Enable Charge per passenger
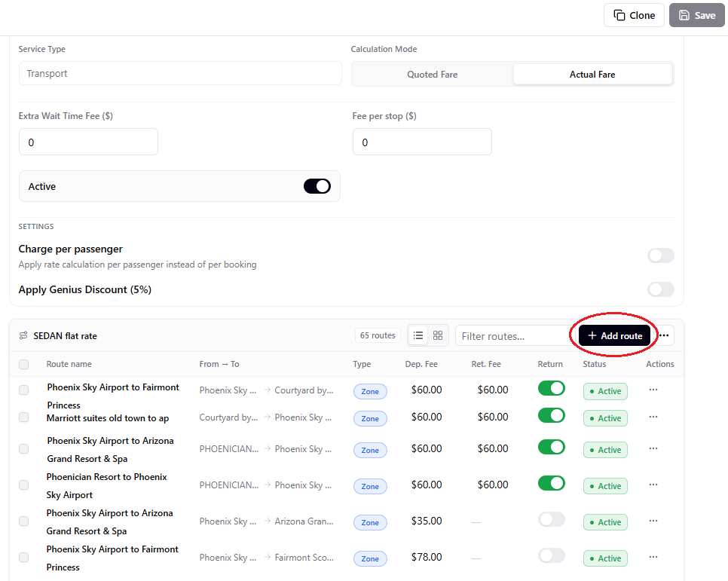 (x=661, y=255)
